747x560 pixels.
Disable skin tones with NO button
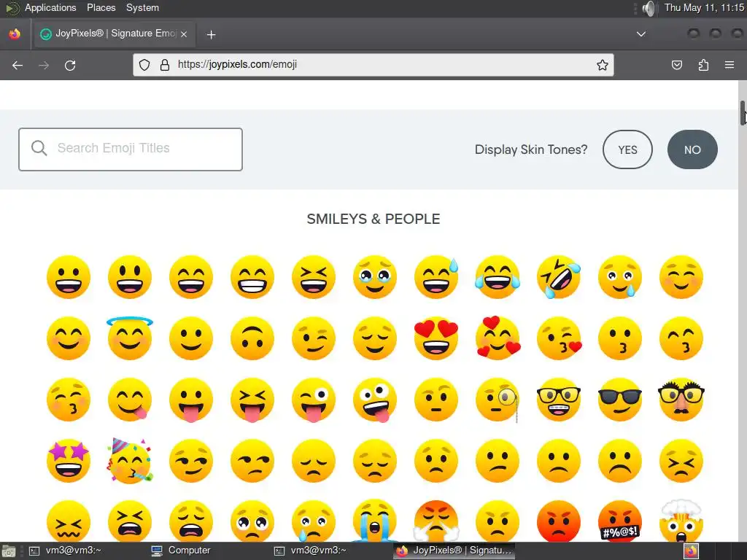coord(692,149)
